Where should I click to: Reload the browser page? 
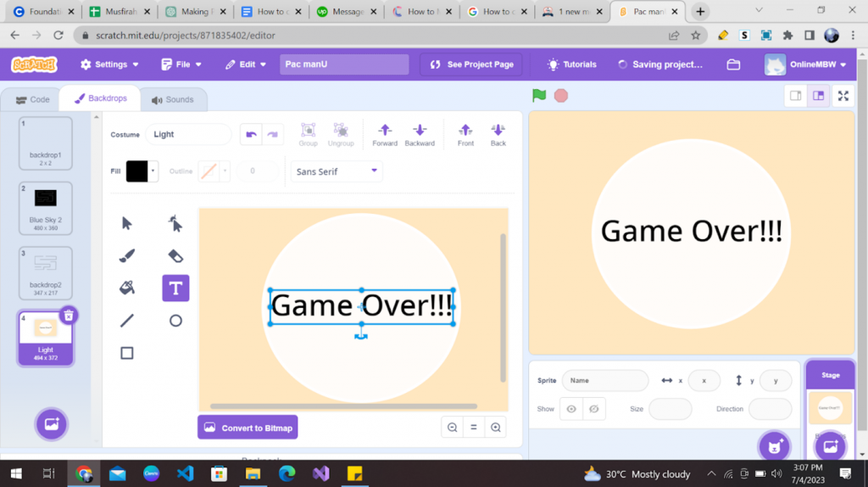point(58,35)
